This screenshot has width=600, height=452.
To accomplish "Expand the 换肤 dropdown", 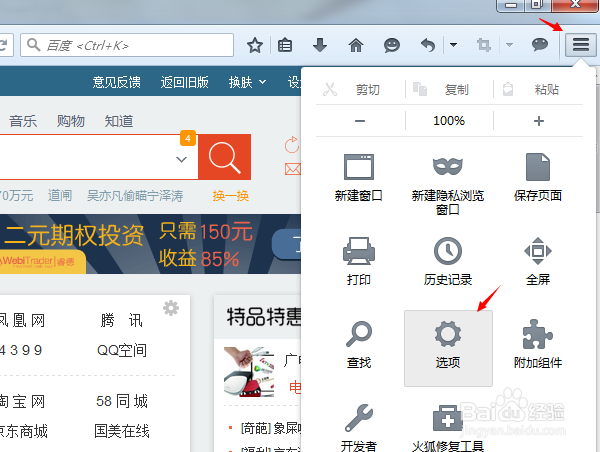I will pyautogui.click(x=247, y=82).
